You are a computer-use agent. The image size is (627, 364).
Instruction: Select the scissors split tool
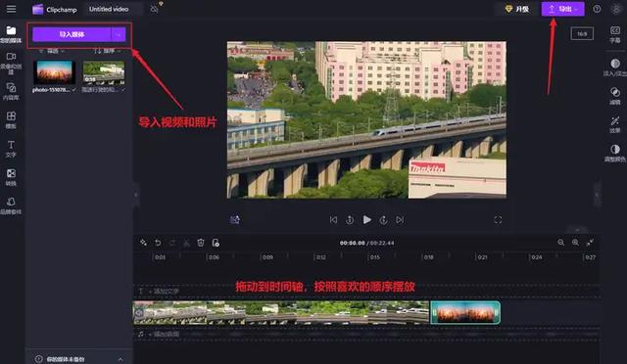tap(186, 243)
